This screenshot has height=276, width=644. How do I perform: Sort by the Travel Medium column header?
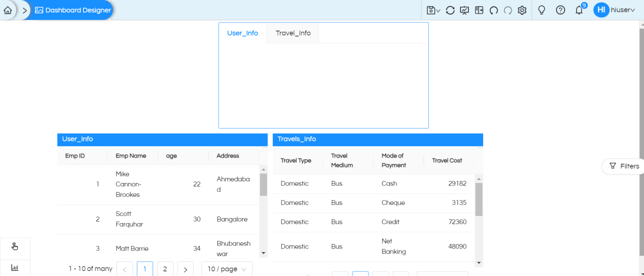(x=348, y=161)
